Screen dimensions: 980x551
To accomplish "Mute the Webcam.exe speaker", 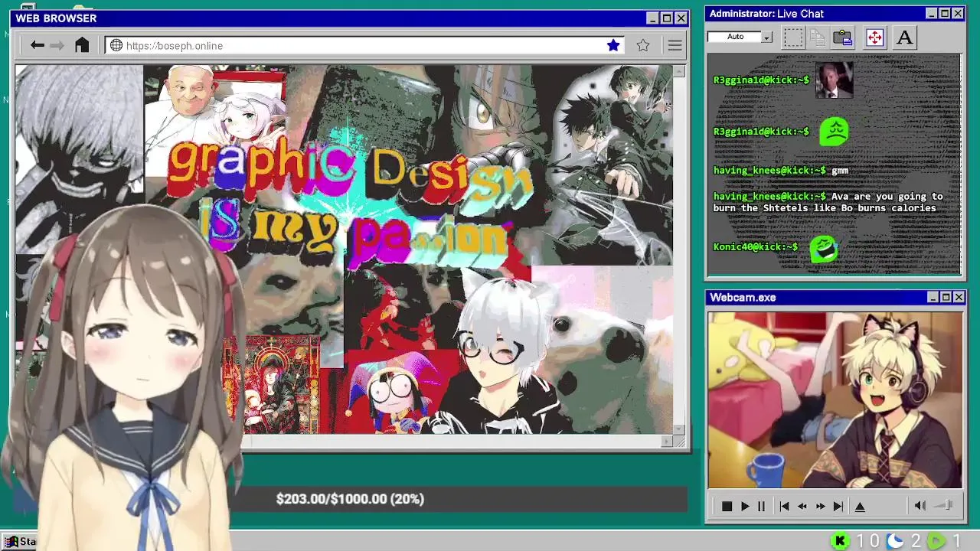I will click(x=920, y=506).
